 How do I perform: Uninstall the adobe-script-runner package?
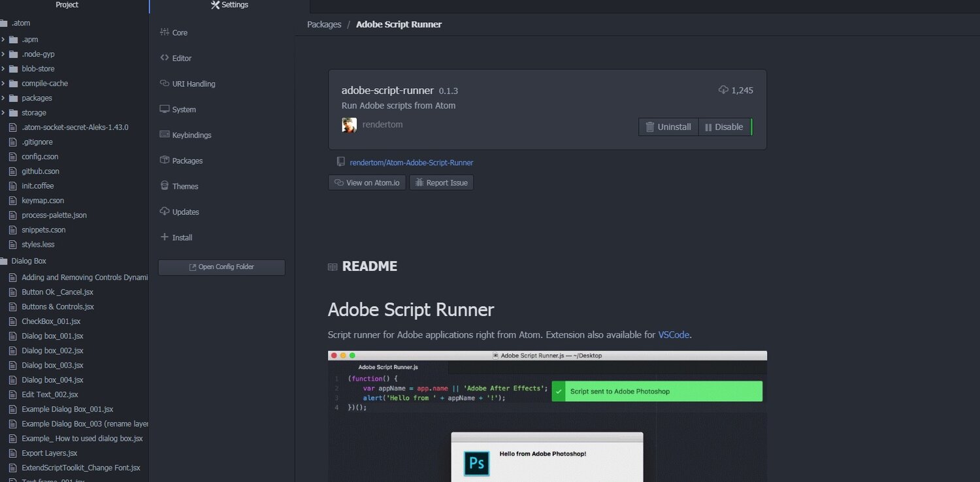point(668,127)
